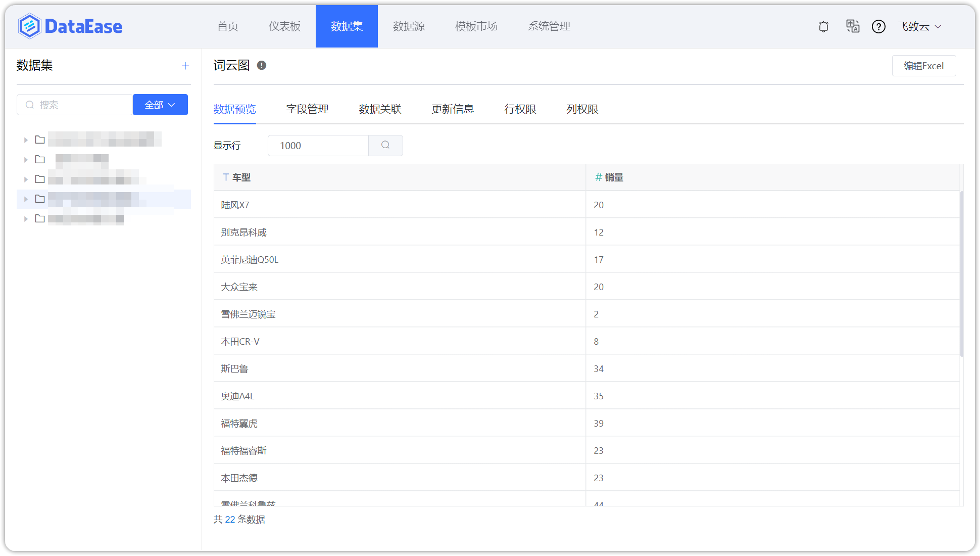Switch to the 更新信息 tab
The width and height of the screenshot is (980, 556).
[x=453, y=109]
